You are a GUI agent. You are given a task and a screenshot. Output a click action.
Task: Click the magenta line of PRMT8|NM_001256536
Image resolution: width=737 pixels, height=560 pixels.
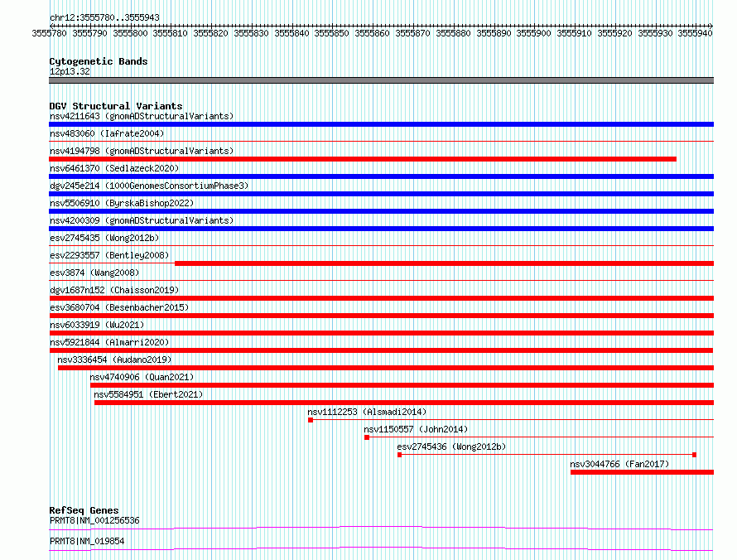point(381,528)
